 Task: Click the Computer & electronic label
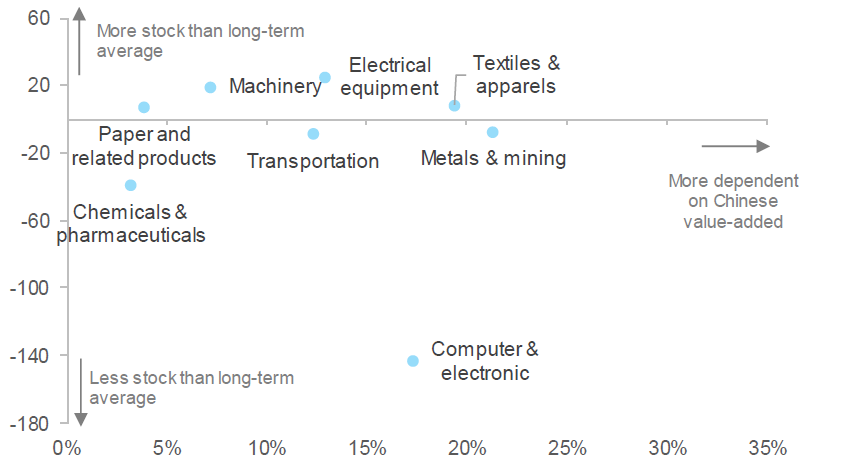point(485,361)
